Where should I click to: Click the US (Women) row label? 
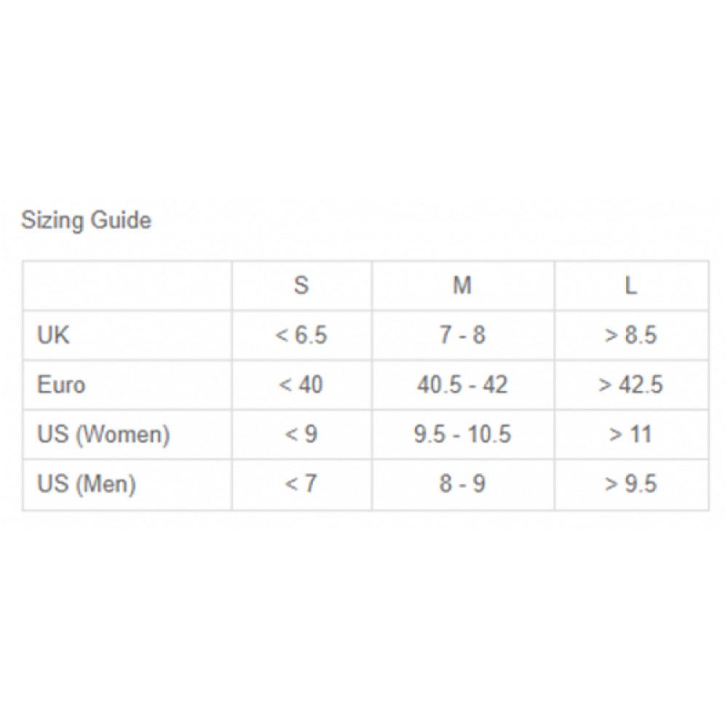point(103,435)
